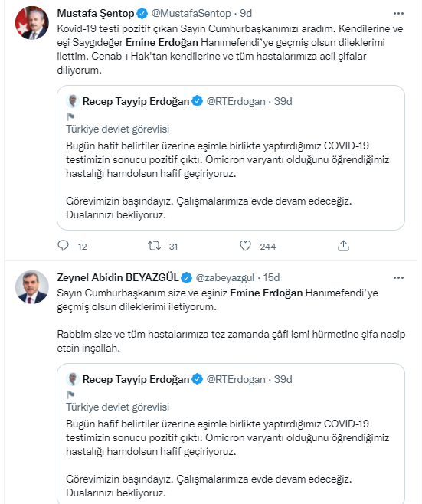The image size is (422, 504).
Task: Open Zeynel Abidin BEYAZGÜL's profile picture
Action: pos(32,287)
